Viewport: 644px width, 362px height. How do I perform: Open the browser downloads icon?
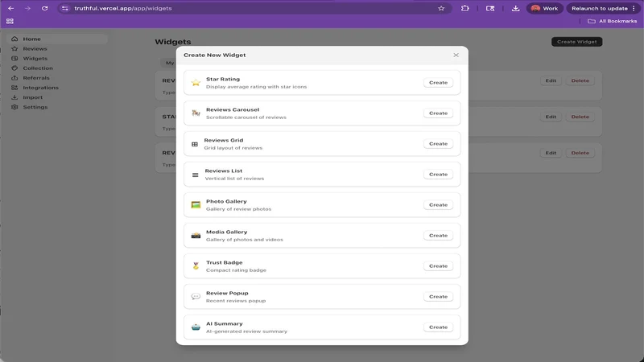[515, 8]
